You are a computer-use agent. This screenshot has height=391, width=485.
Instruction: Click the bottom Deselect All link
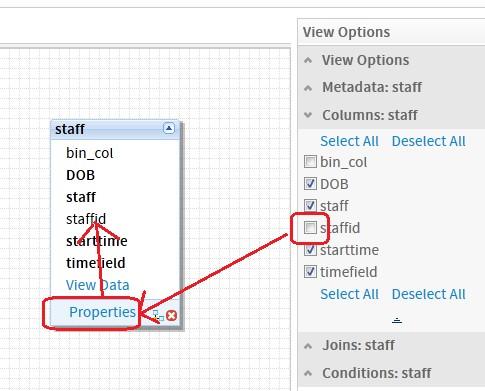tap(429, 294)
